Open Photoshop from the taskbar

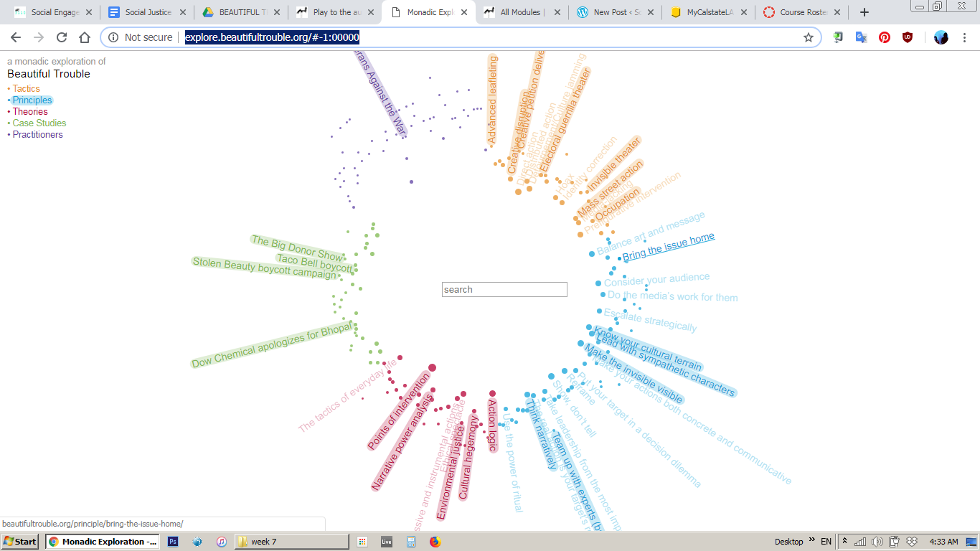tap(173, 542)
